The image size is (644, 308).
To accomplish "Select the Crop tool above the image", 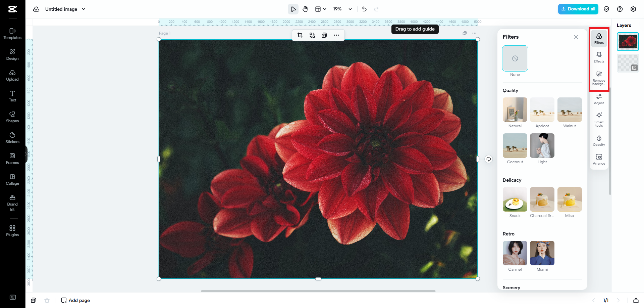I will pos(300,35).
